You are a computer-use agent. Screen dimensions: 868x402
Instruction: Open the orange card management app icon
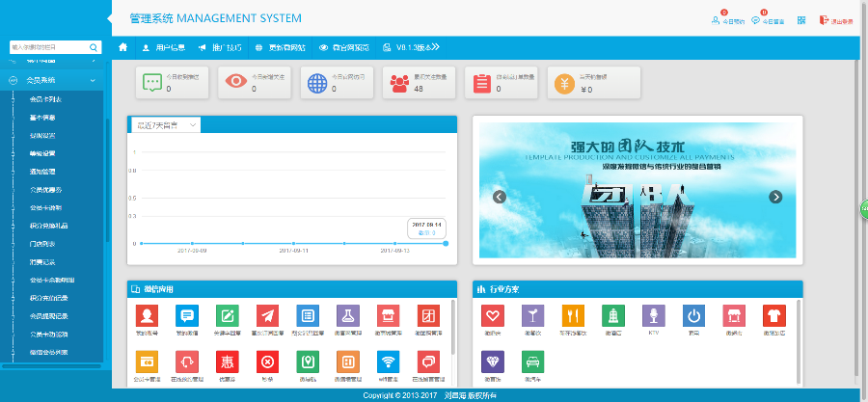tap(147, 362)
